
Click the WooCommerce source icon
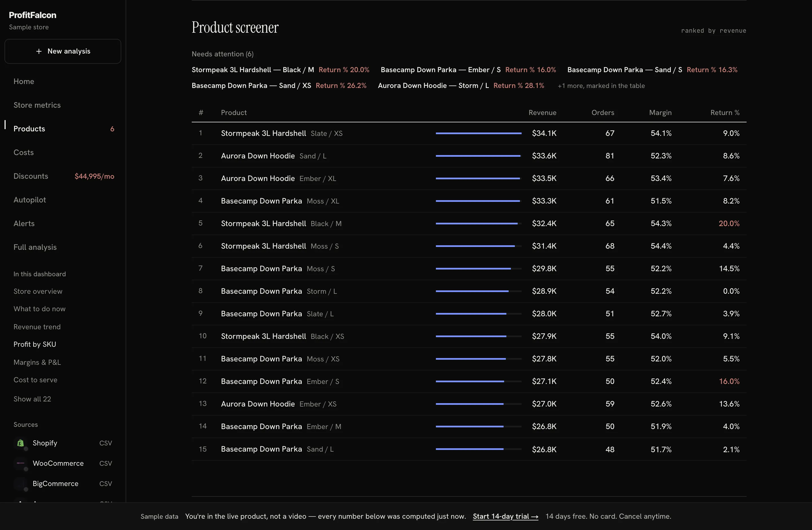point(21,463)
